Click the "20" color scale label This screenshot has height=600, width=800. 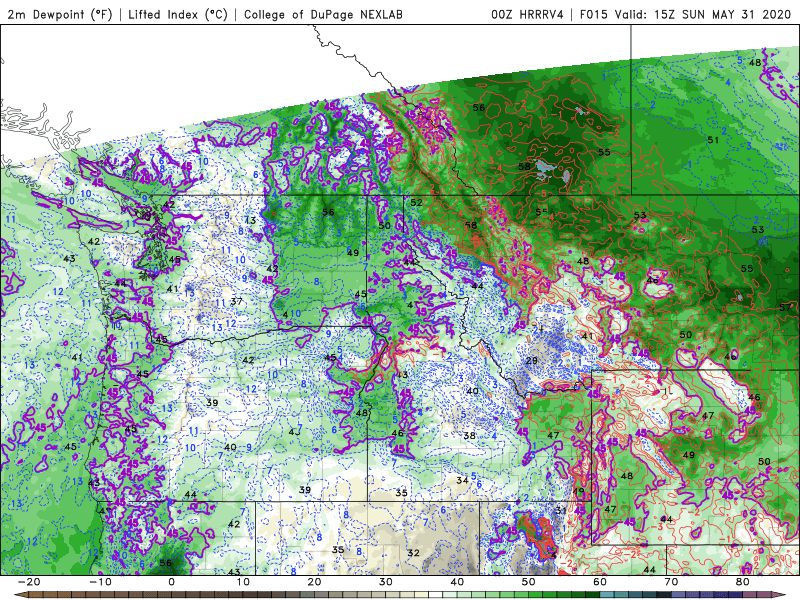tap(314, 582)
